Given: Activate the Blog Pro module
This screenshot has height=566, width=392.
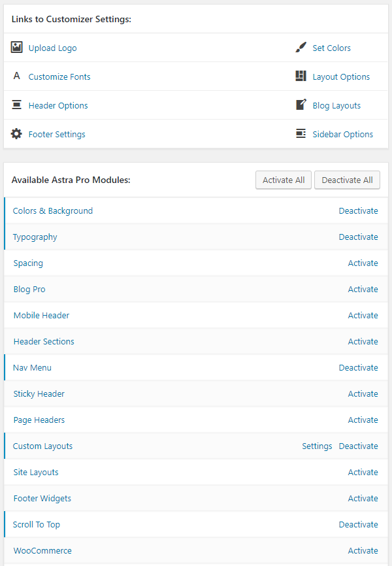Looking at the screenshot, I should (x=363, y=289).
